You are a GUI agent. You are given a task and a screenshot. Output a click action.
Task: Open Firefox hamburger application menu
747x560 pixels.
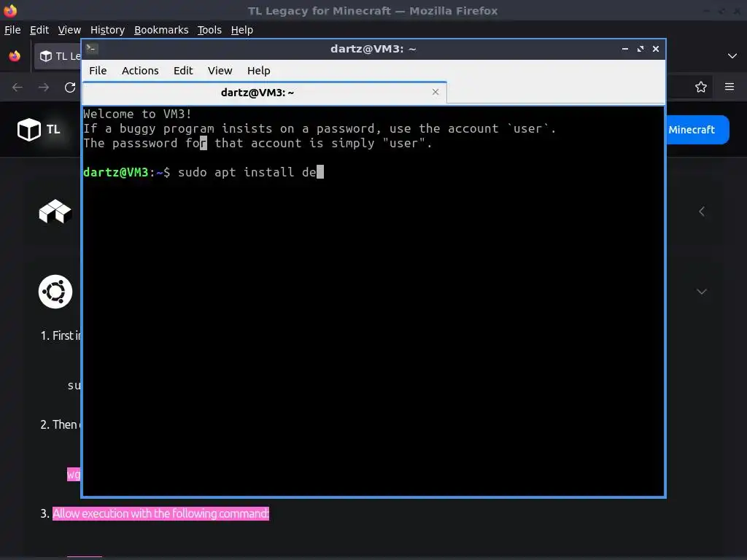tap(729, 87)
